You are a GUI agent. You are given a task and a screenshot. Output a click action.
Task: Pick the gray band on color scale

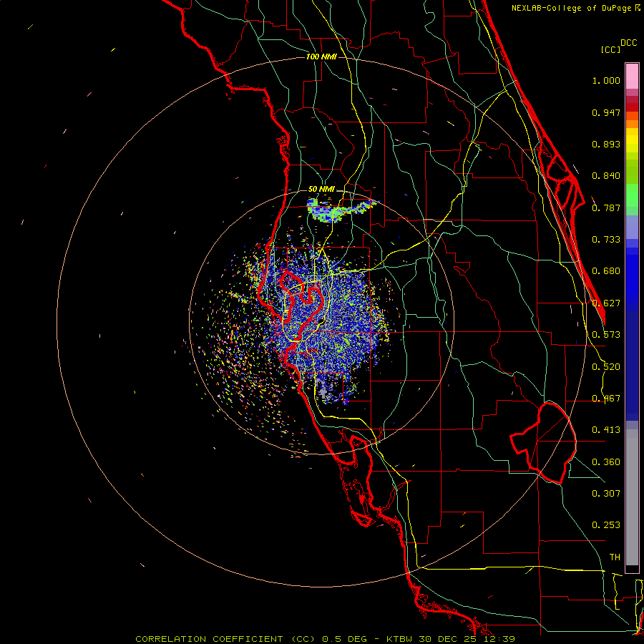(x=632, y=497)
